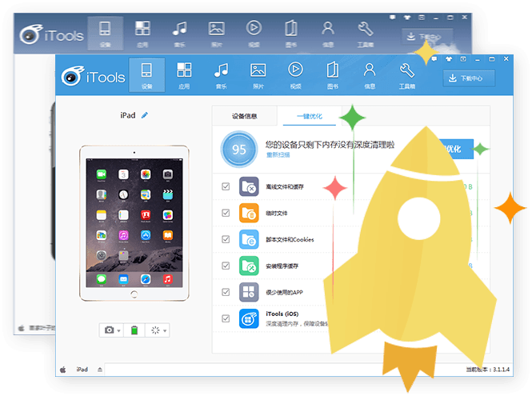Click the camera screenshot button below iPad
The width and height of the screenshot is (532, 396).
pyautogui.click(x=110, y=330)
